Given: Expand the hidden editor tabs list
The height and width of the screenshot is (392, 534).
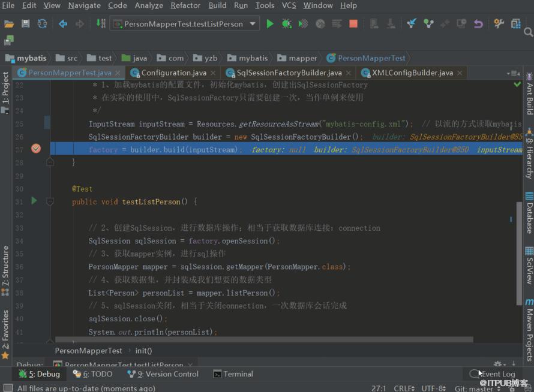Looking at the screenshot, I should point(514,73).
